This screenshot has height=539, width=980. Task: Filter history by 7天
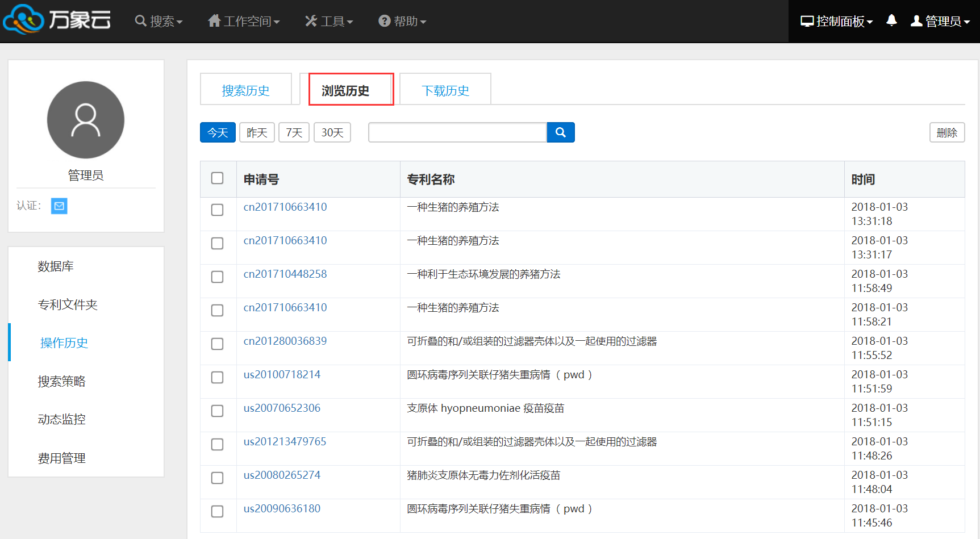tap(294, 132)
